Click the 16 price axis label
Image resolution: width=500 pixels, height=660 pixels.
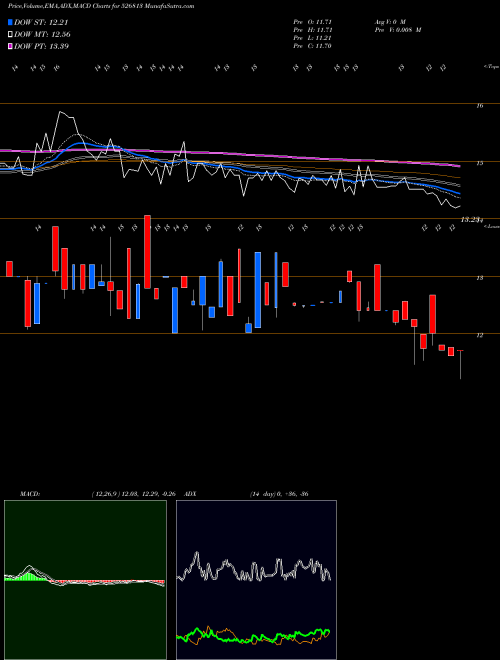(479, 106)
